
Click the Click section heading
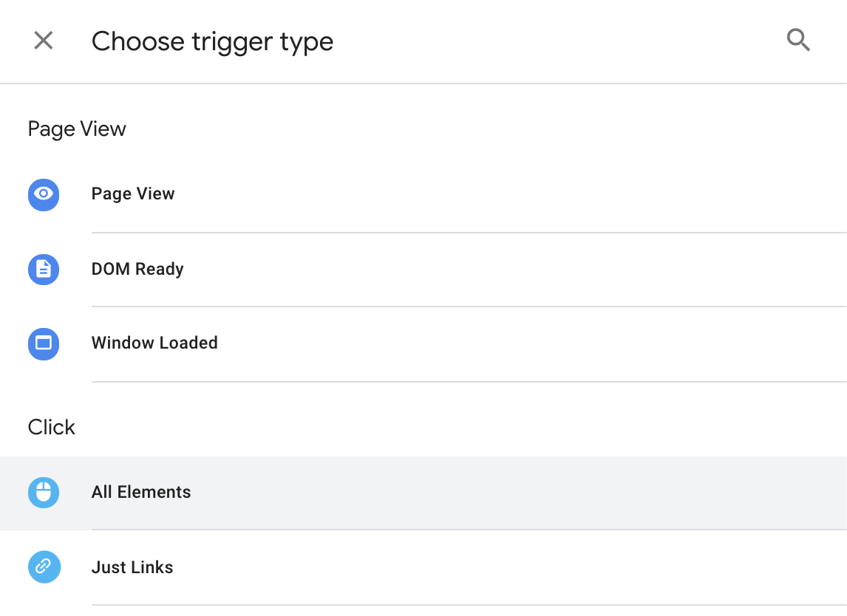click(52, 428)
